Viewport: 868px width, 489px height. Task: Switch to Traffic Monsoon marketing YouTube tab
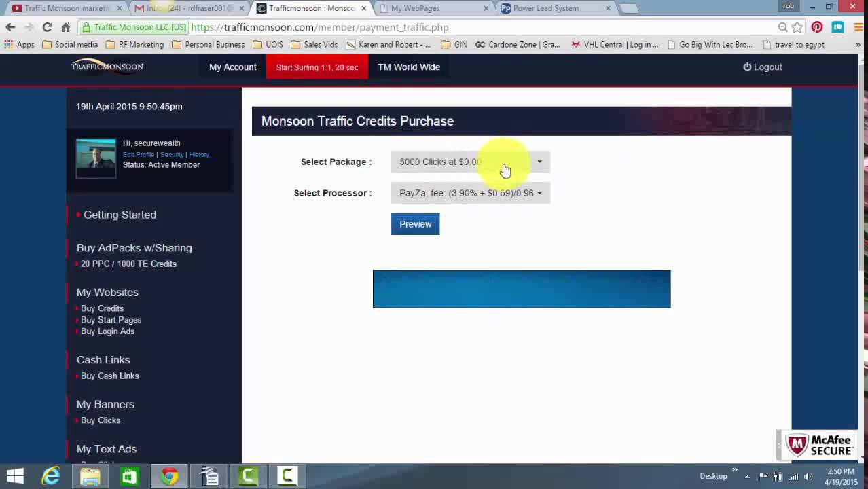click(x=67, y=8)
